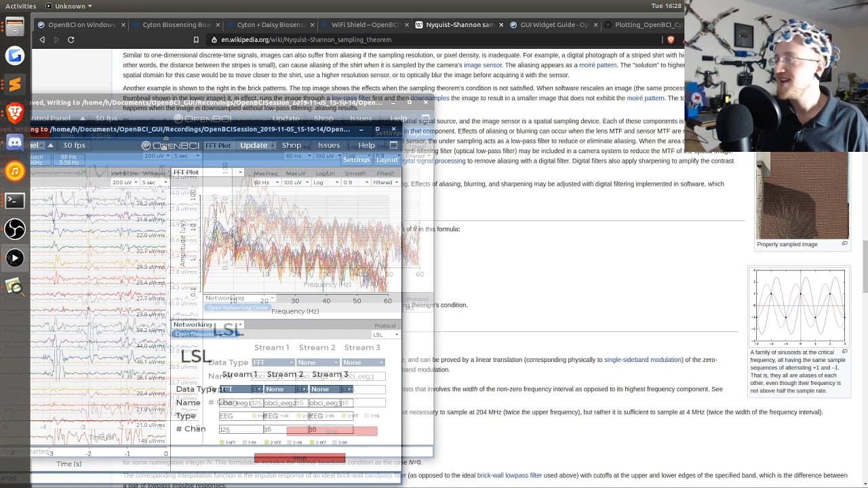This screenshot has width=868, height=488.
Task: Open the Brave Shields lion icon
Action: pyautogui.click(x=671, y=40)
